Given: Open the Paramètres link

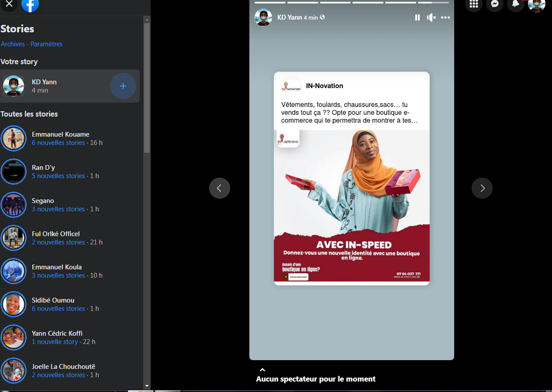Looking at the screenshot, I should tap(46, 44).
